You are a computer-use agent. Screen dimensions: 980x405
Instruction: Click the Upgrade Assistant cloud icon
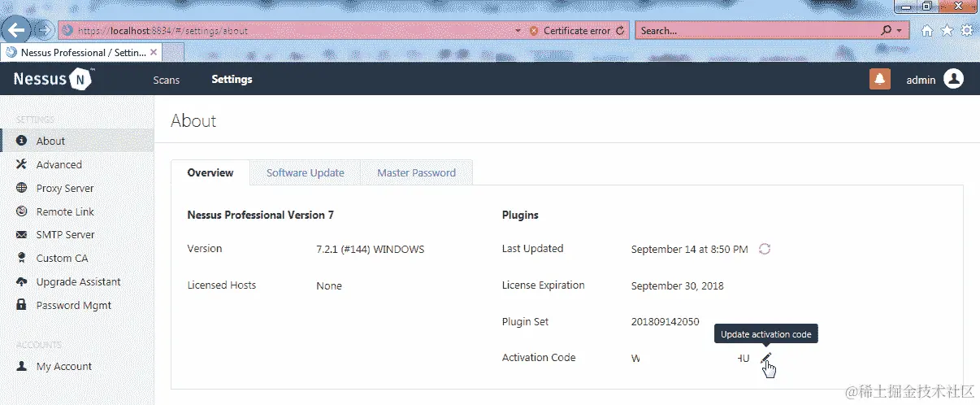[x=22, y=281]
